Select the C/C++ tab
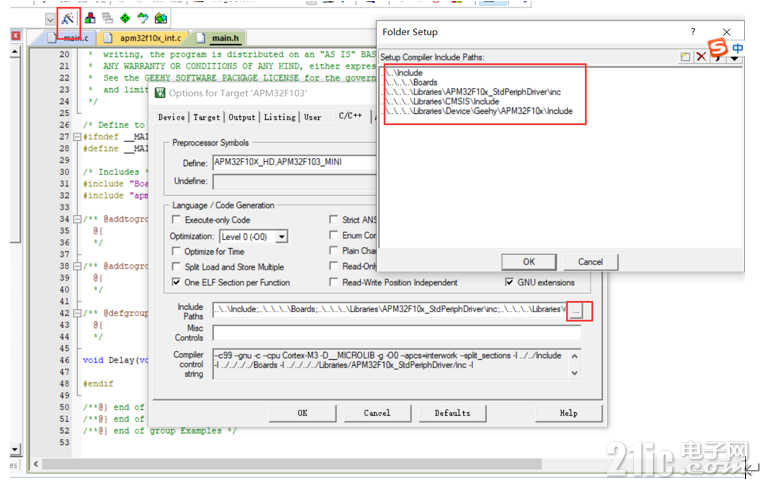The height and width of the screenshot is (484, 760). (x=350, y=116)
